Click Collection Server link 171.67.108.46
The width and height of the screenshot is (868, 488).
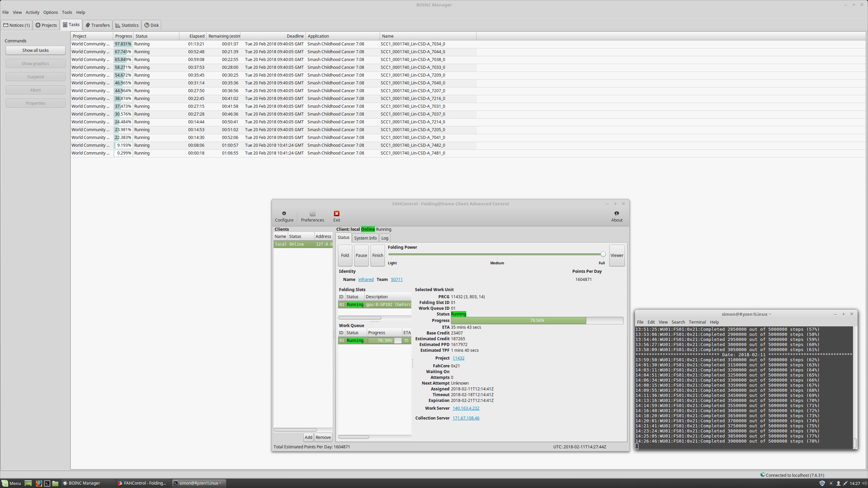(466, 418)
